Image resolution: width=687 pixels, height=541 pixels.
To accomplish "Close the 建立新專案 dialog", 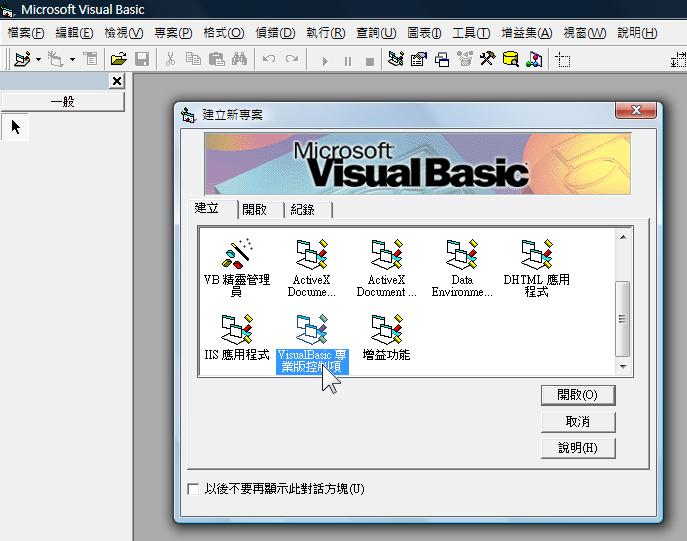I will point(636,110).
